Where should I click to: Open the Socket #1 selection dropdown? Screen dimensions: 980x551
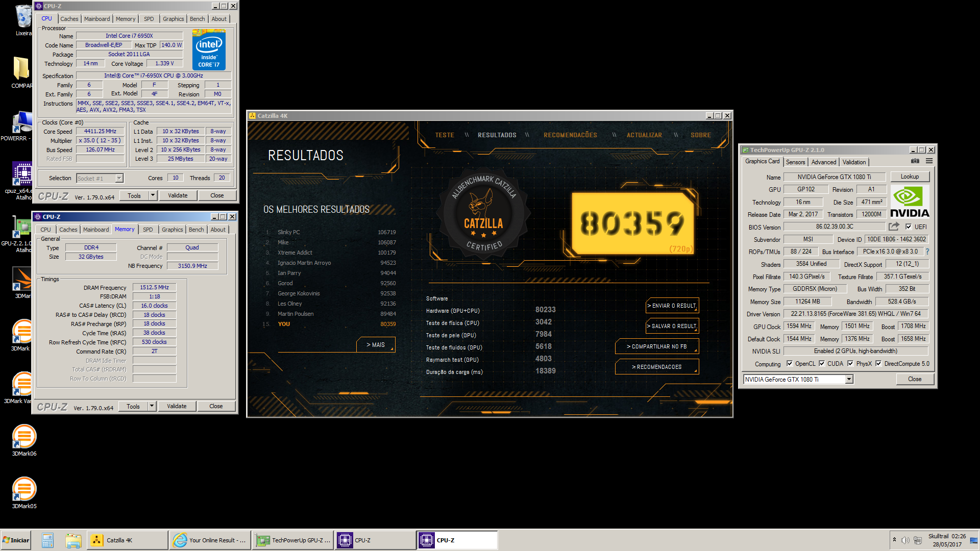(x=119, y=178)
